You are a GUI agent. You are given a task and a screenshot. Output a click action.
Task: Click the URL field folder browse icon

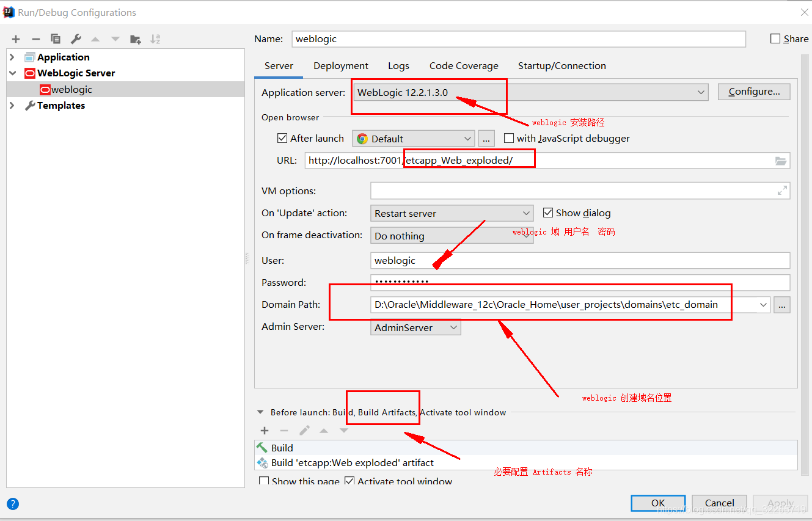coord(781,161)
